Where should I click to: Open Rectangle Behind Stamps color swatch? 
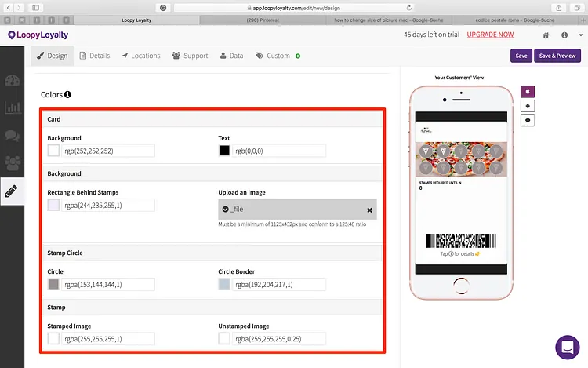tap(53, 206)
